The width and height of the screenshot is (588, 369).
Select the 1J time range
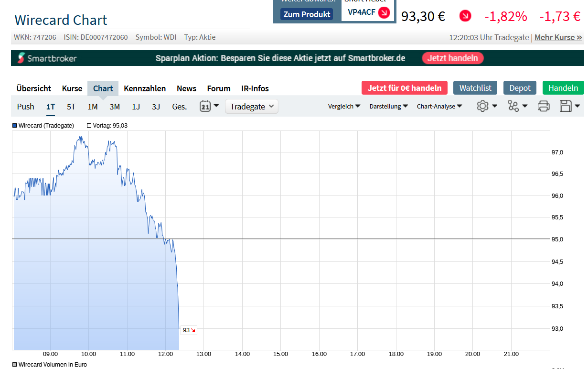(x=136, y=107)
